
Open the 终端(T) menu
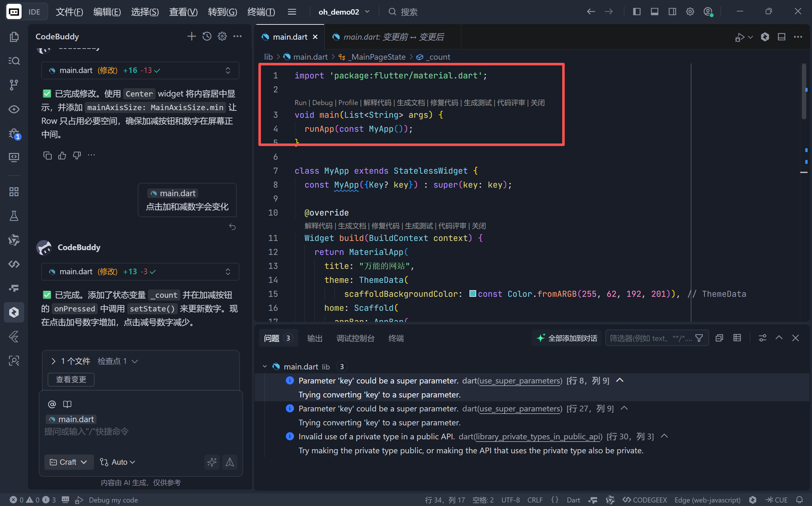[261, 12]
